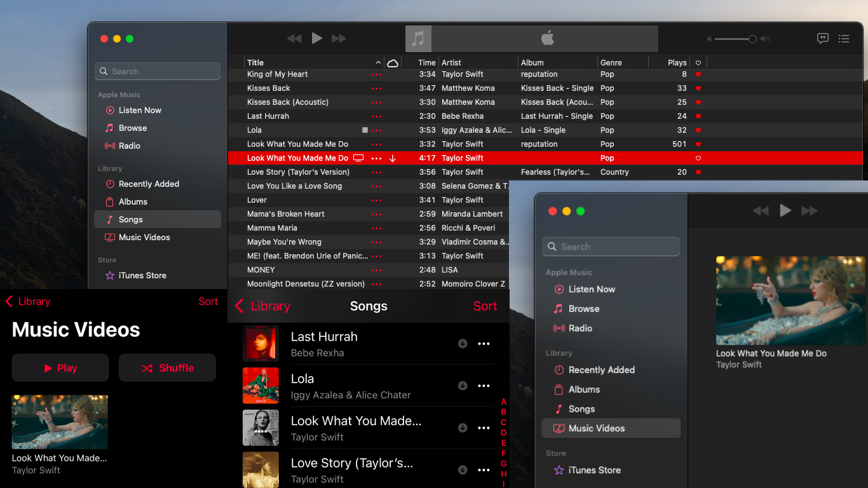Screen dimensions: 868x488
Task: Sort by the Artist column header
Action: (451, 63)
